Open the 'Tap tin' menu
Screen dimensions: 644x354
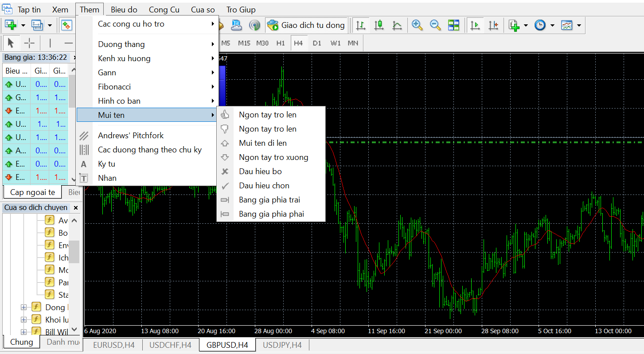point(29,9)
